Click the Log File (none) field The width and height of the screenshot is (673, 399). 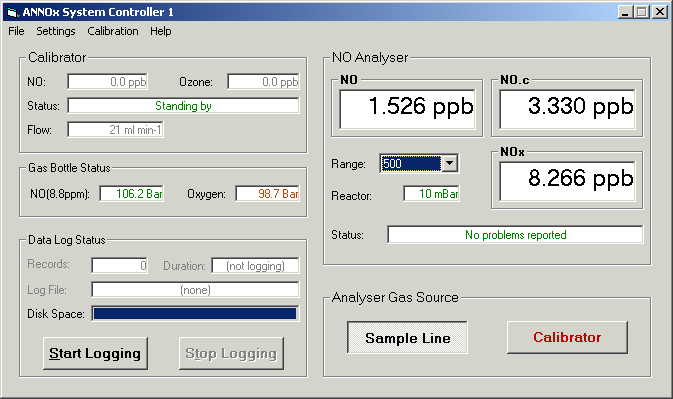[195, 290]
